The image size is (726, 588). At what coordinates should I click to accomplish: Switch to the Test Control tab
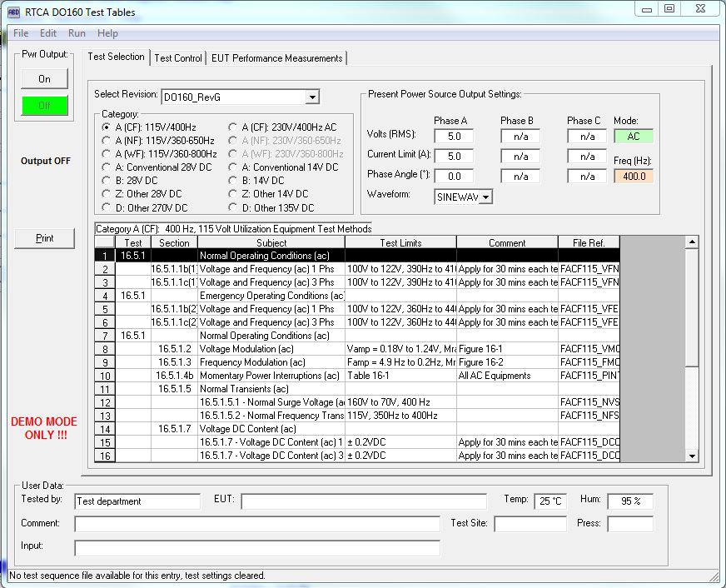click(178, 58)
